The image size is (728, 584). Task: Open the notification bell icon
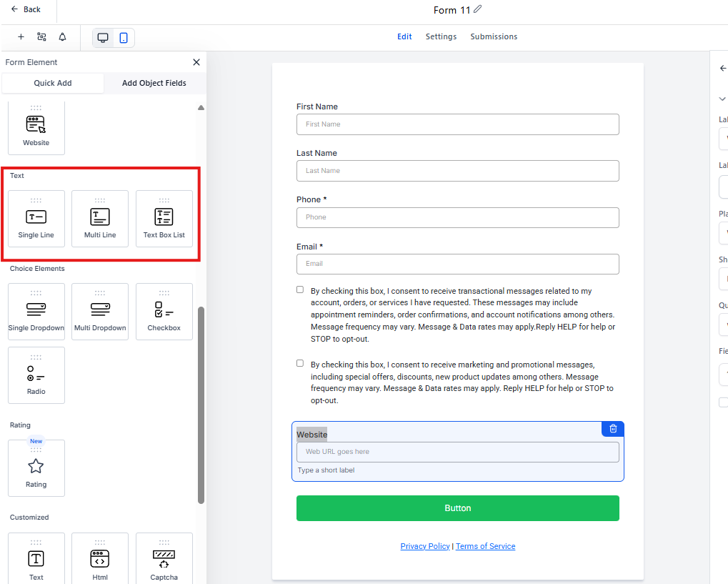(x=62, y=37)
